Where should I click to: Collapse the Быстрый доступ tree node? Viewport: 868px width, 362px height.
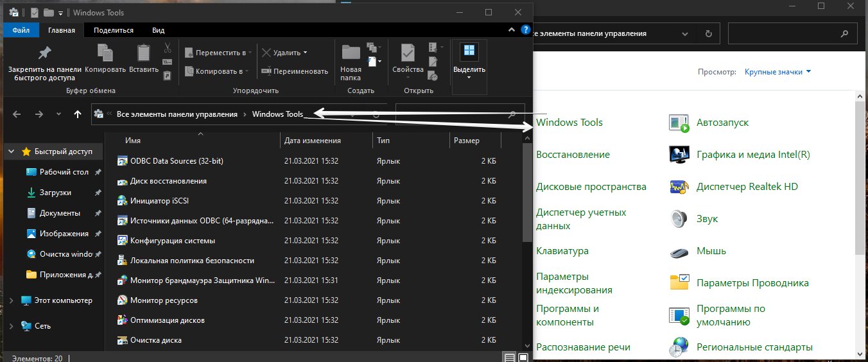coord(12,152)
